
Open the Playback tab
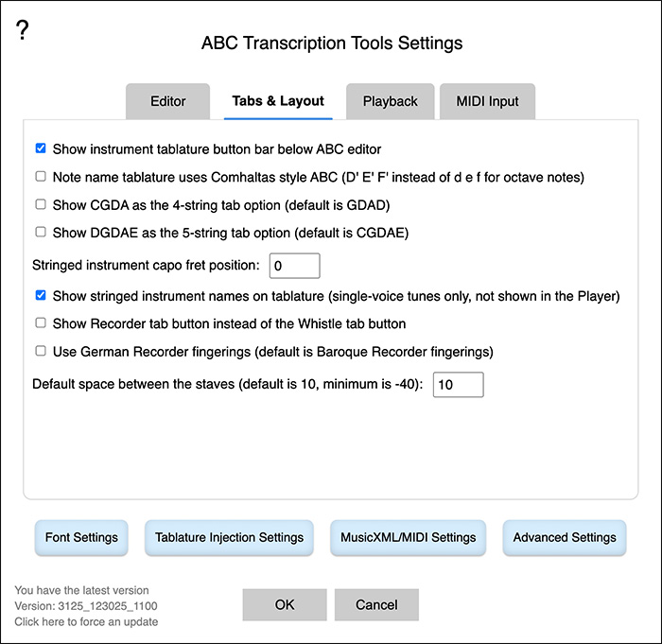point(390,101)
